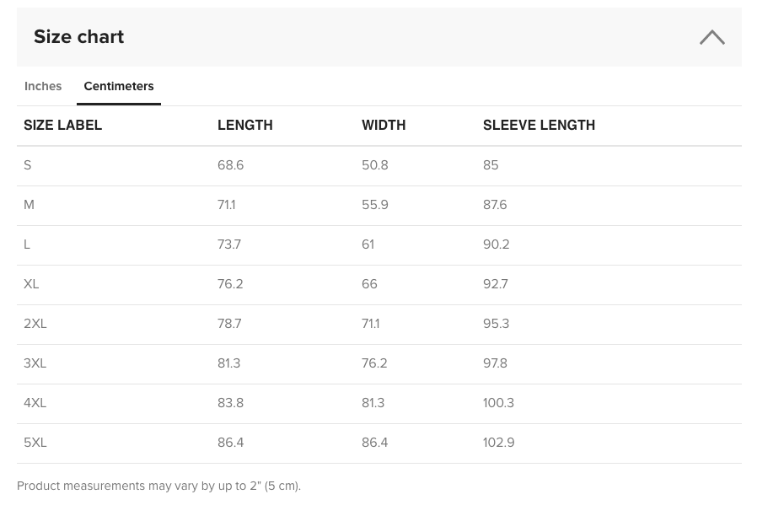
Task: Collapse the Size chart with the chevron arrow
Action: tap(711, 37)
